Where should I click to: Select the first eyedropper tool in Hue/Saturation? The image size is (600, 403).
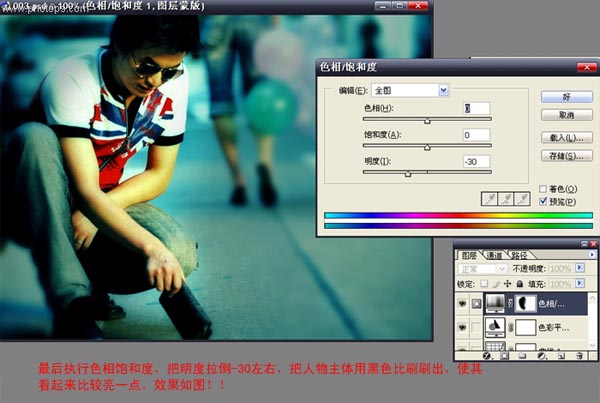pos(488,198)
